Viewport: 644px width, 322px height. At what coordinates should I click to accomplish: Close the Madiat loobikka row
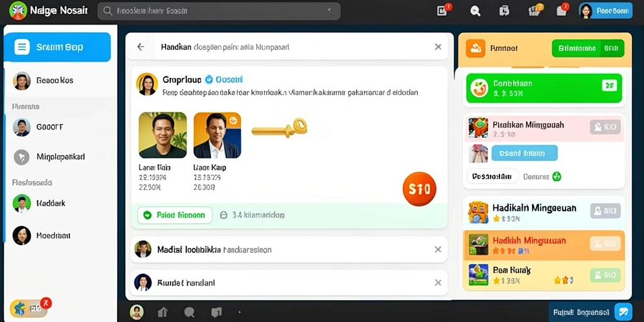coord(438,249)
